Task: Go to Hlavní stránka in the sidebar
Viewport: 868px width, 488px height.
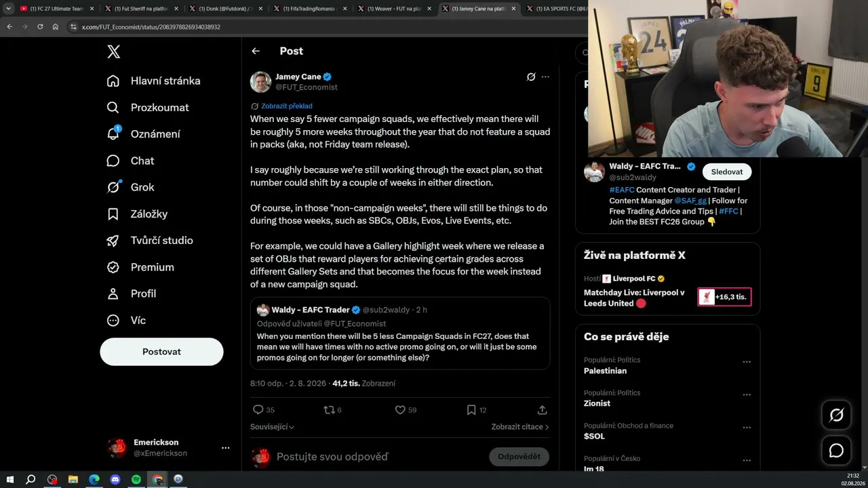Action: (153, 81)
